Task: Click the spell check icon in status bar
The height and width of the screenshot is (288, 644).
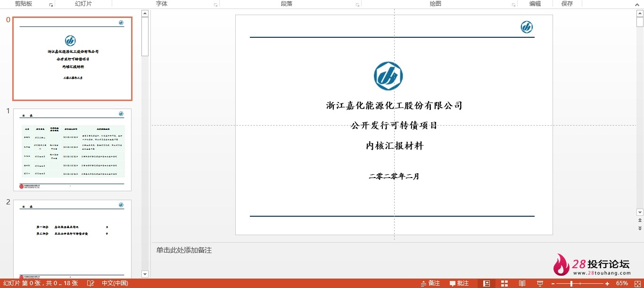Action: click(90, 283)
